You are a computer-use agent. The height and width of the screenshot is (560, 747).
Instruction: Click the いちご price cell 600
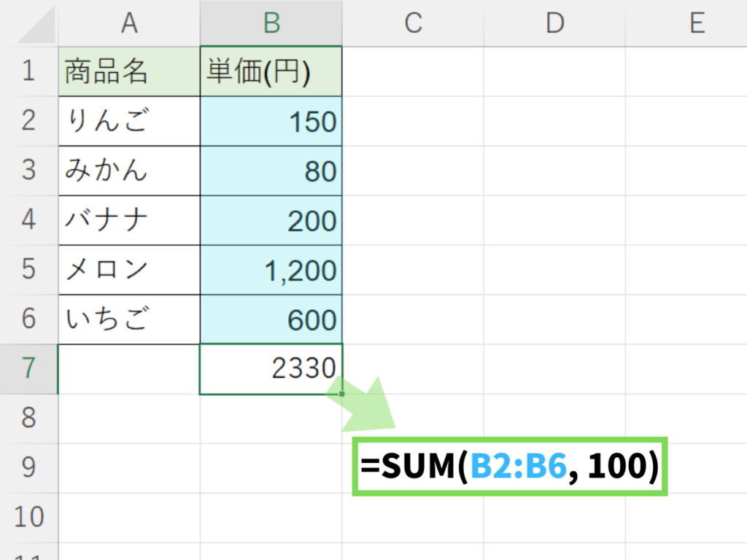(271, 319)
